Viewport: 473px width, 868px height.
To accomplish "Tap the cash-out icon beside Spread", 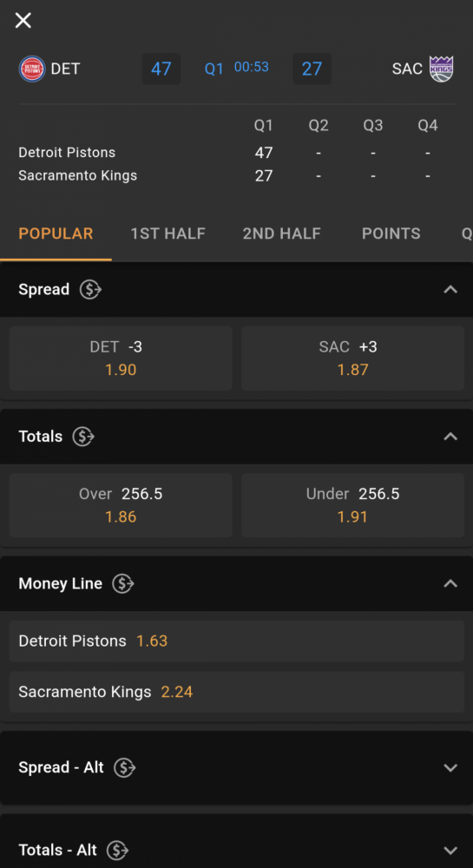I will (91, 290).
